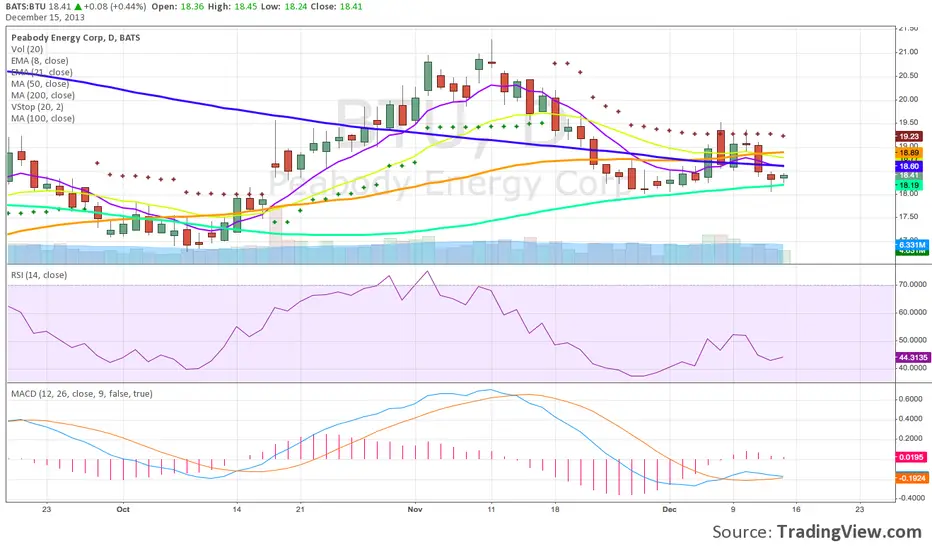Click the 18 label on the date axis
Image resolution: width=932 pixels, height=550 pixels.
[x=555, y=510]
